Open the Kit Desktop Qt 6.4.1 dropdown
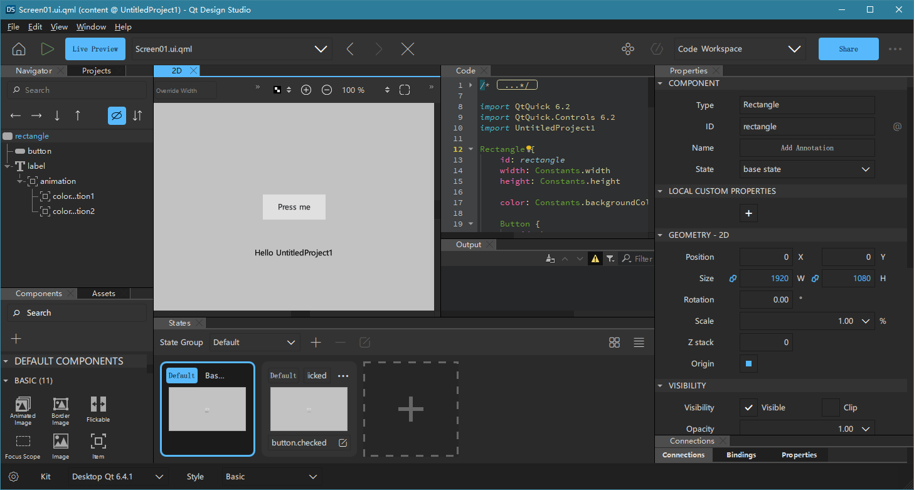 point(117,477)
